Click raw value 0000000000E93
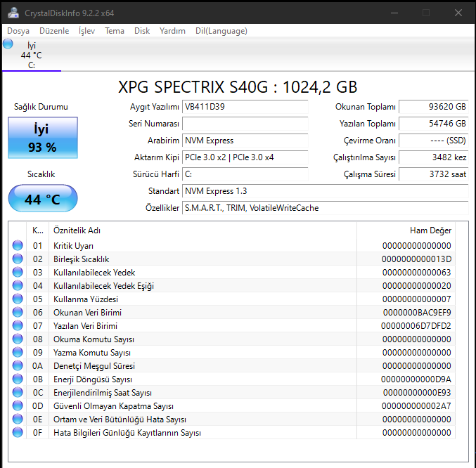476x468 pixels. tap(417, 393)
